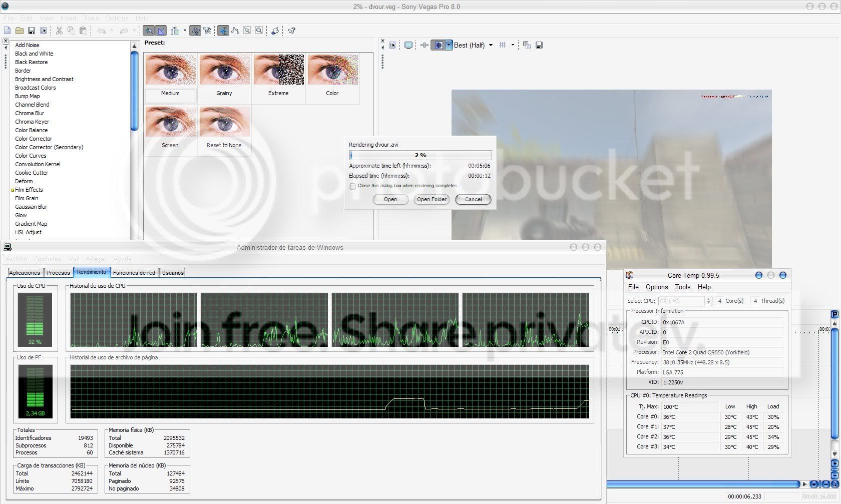Viewport: 841px width, 504px height.
Task: Click the render progress bar showing 2%
Action: point(420,155)
